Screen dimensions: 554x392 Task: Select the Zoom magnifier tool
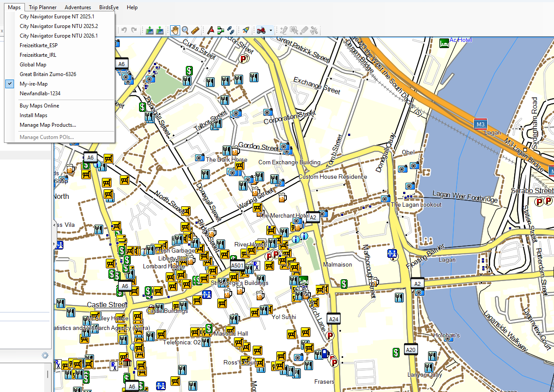185,30
